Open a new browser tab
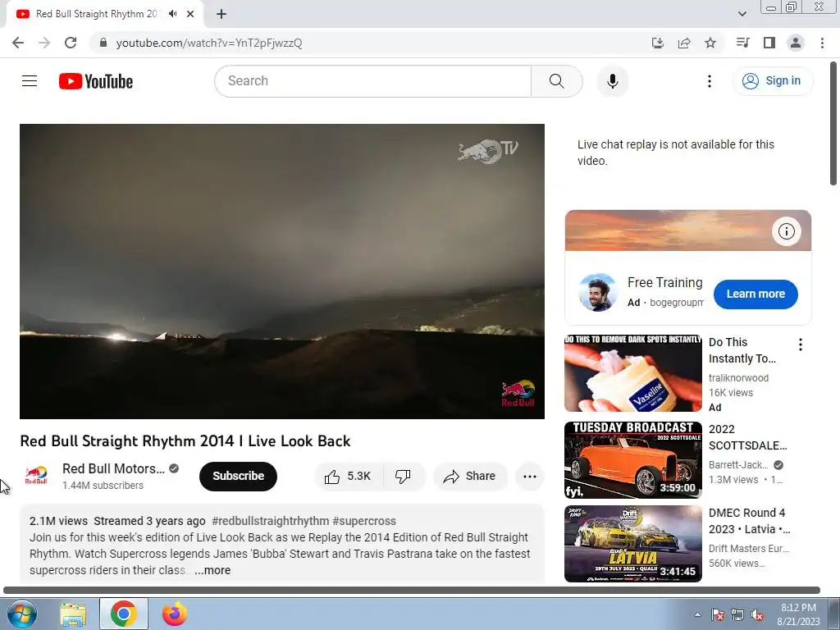This screenshot has height=630, width=840. 221,14
